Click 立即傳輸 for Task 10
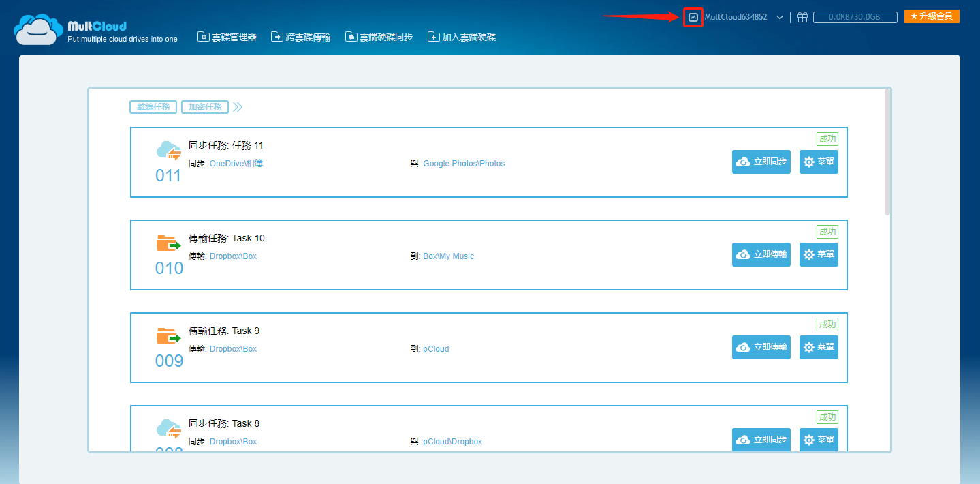Viewport: 980px width, 484px height. (761, 255)
